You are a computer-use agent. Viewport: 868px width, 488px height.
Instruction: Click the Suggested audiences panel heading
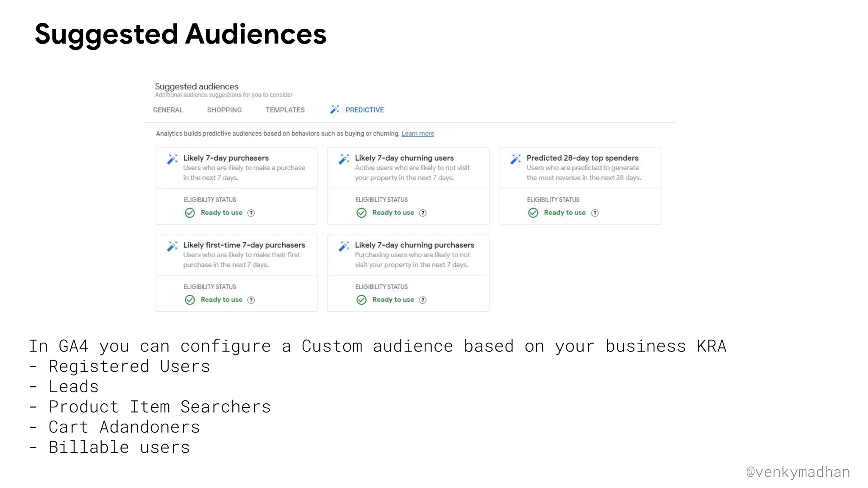197,86
